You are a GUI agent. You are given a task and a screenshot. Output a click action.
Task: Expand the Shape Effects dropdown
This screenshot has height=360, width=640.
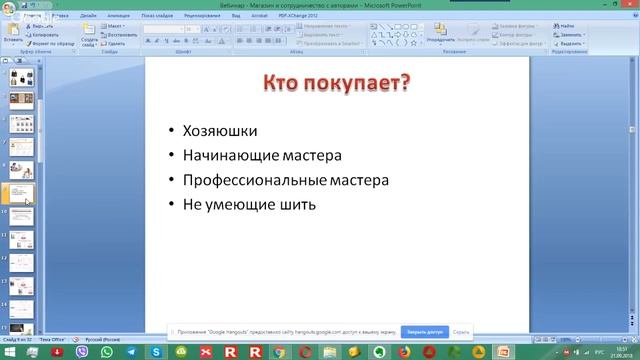click(x=519, y=43)
